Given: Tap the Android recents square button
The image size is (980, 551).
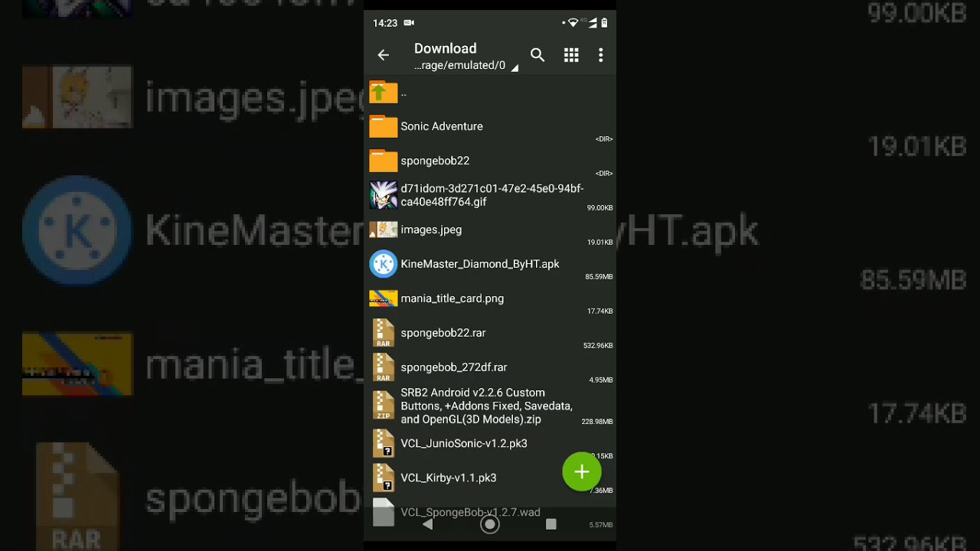Looking at the screenshot, I should 551,524.
